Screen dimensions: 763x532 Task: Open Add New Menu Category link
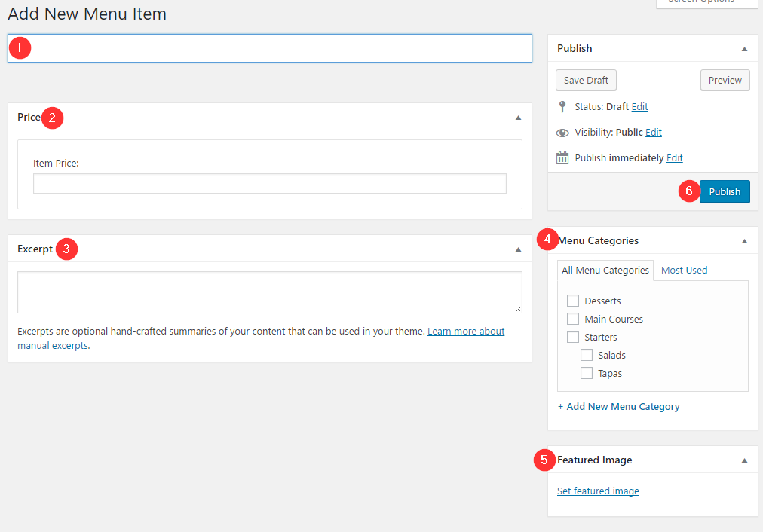tap(618, 407)
